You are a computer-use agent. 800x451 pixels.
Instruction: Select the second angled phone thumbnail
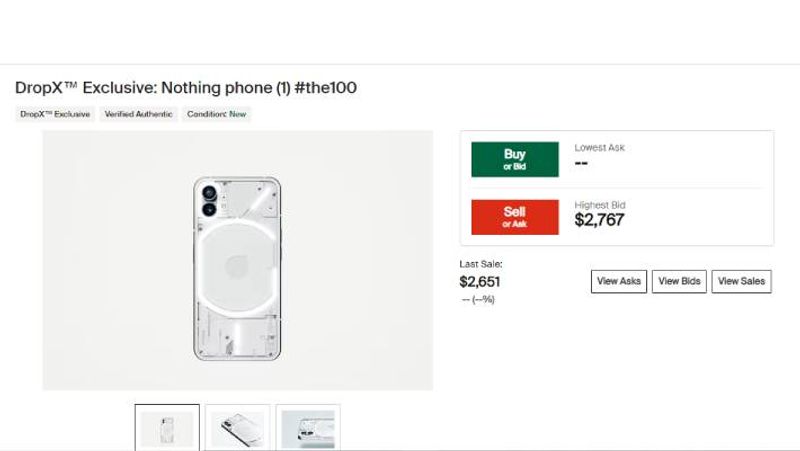(238, 427)
